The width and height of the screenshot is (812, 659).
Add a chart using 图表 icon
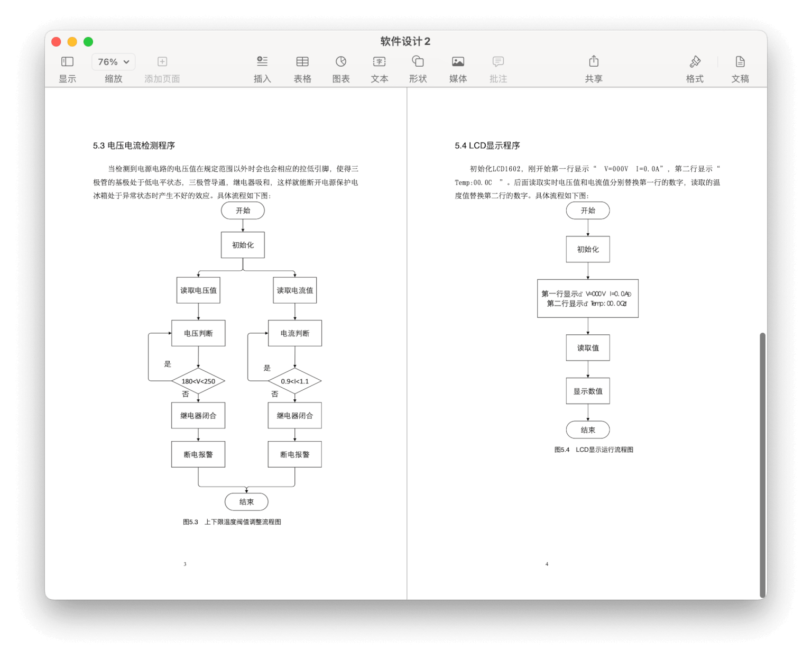click(x=341, y=62)
